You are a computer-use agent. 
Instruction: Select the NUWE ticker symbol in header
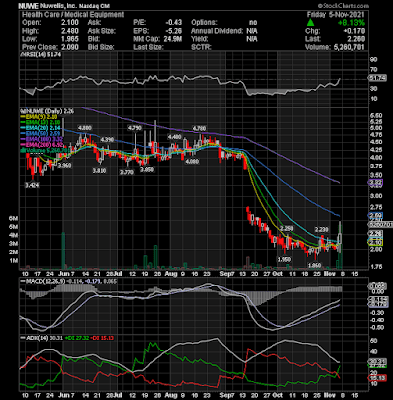pos(28,6)
